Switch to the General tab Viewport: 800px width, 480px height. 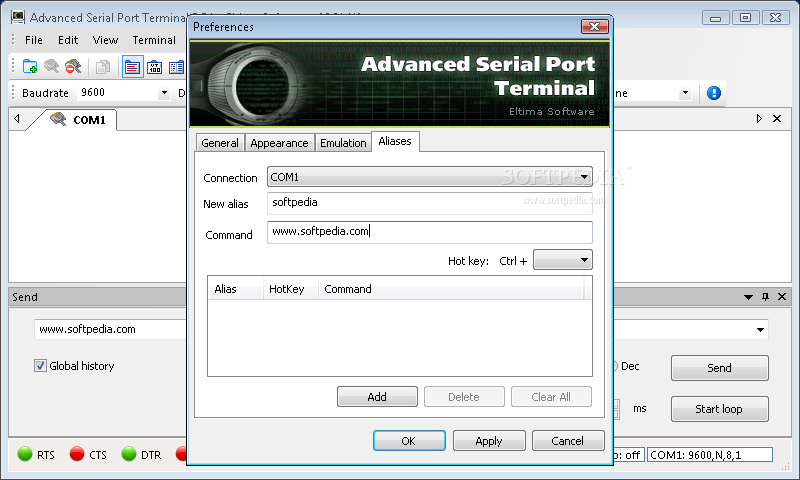pyautogui.click(x=220, y=143)
